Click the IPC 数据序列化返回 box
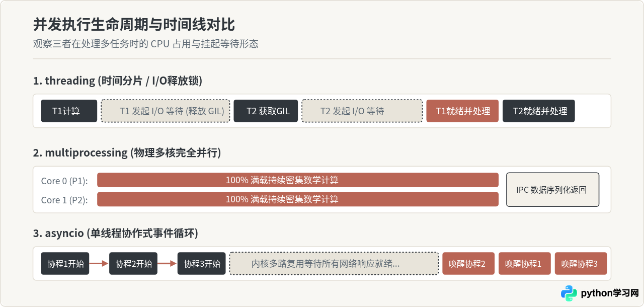This screenshot has width=644, height=307. click(x=552, y=190)
